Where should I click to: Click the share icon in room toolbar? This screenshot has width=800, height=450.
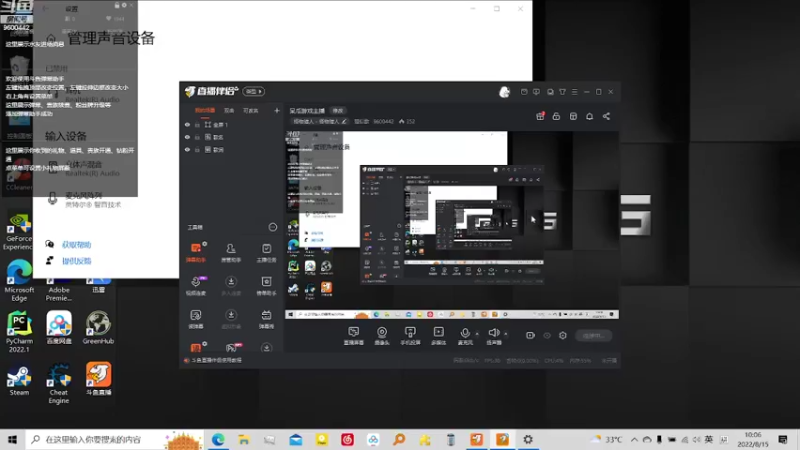point(606,116)
